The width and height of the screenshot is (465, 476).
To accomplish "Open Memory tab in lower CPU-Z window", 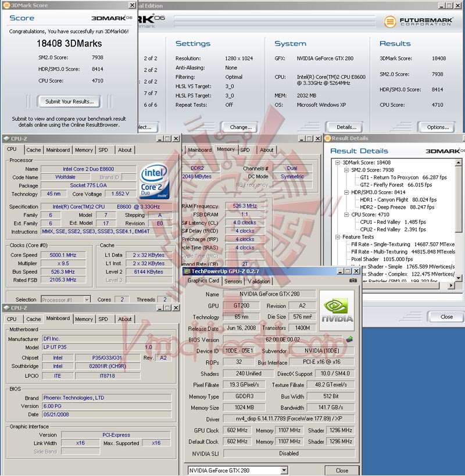I will pyautogui.click(x=84, y=319).
